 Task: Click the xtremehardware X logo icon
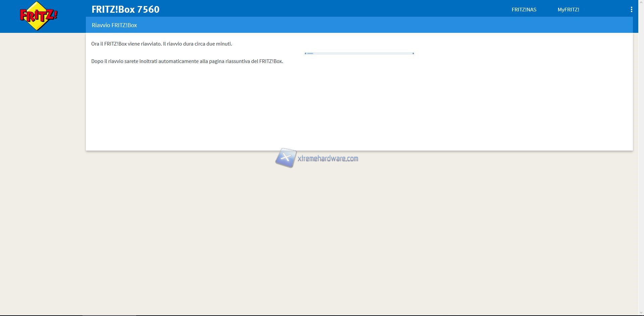click(286, 157)
